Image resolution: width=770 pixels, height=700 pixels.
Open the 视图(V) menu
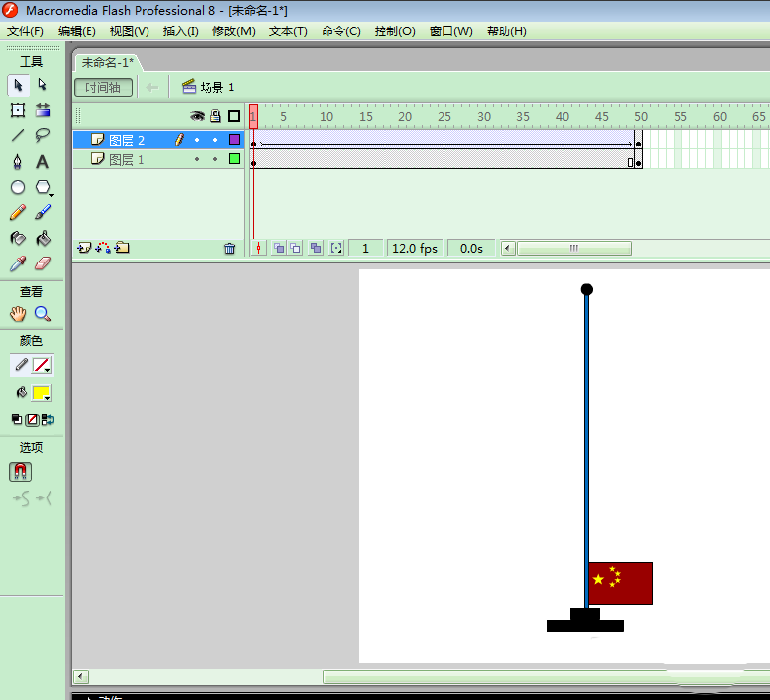[130, 31]
